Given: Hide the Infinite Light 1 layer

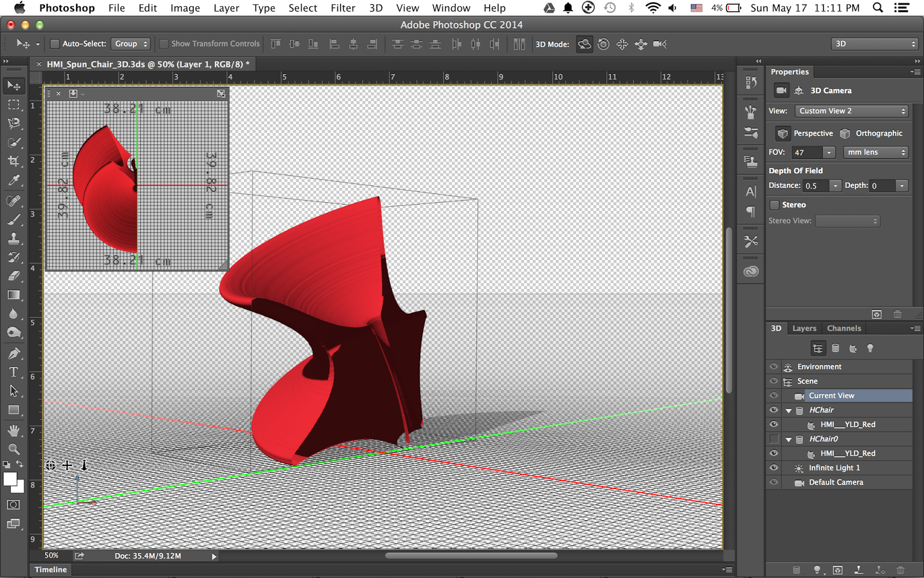Looking at the screenshot, I should [x=774, y=468].
